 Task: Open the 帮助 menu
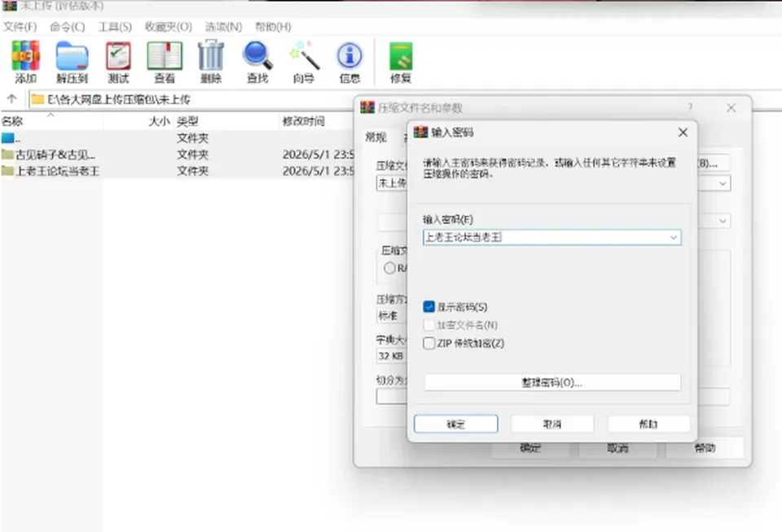(273, 27)
